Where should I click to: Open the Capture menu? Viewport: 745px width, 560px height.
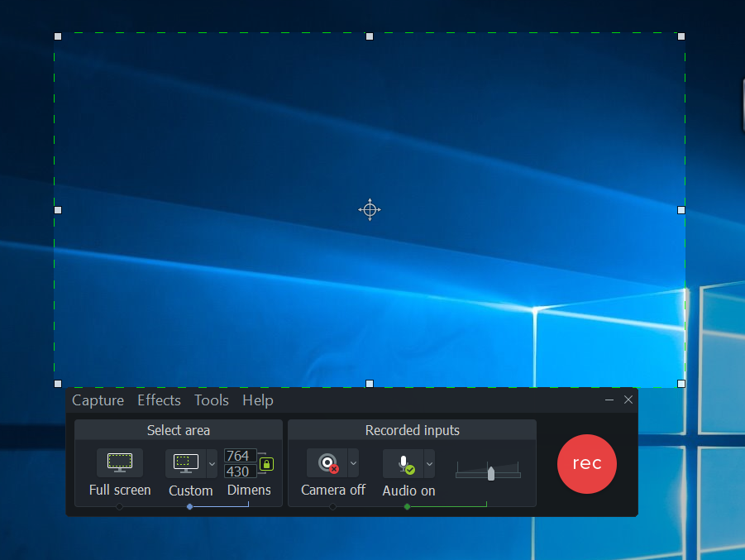[x=98, y=400]
